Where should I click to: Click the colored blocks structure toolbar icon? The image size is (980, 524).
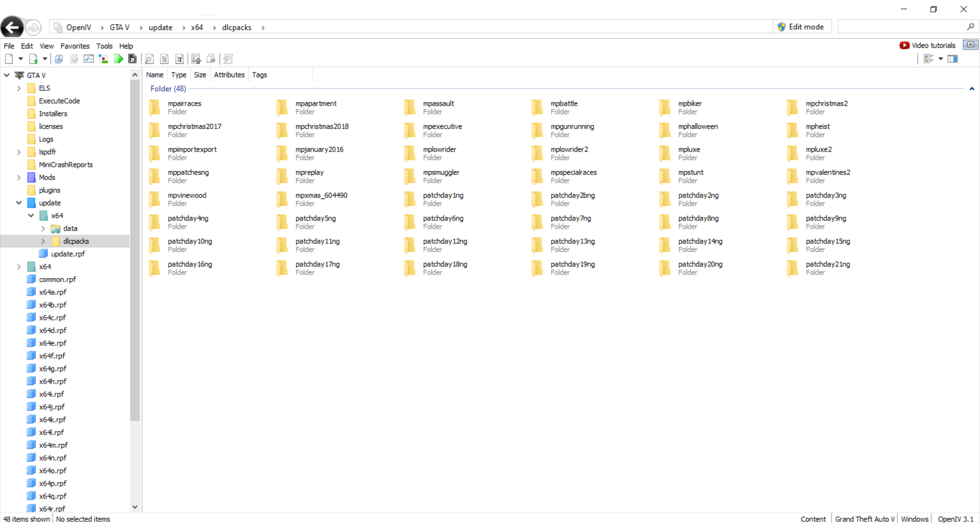tap(104, 59)
